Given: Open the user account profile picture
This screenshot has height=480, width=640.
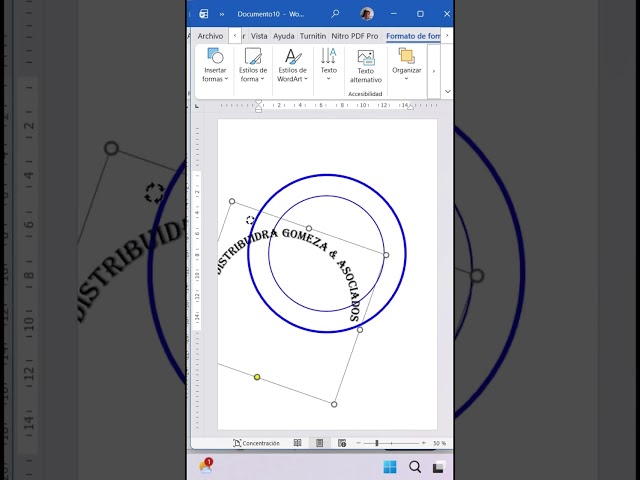Looking at the screenshot, I should [367, 14].
